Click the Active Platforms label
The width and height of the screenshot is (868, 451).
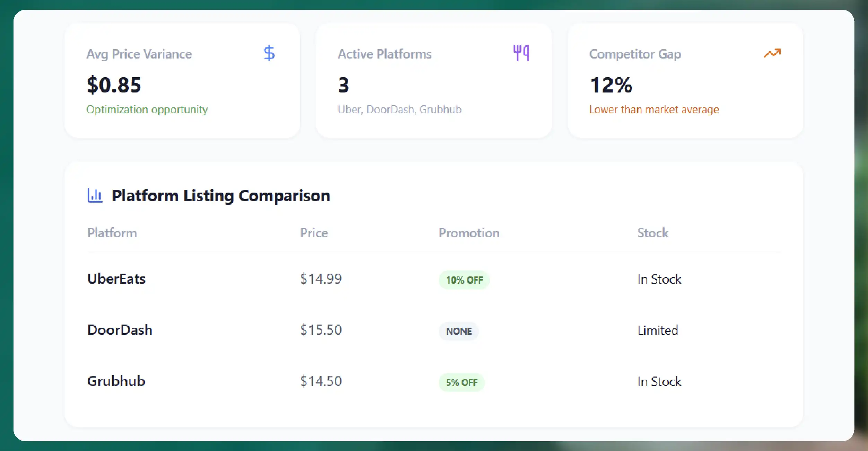tap(385, 54)
